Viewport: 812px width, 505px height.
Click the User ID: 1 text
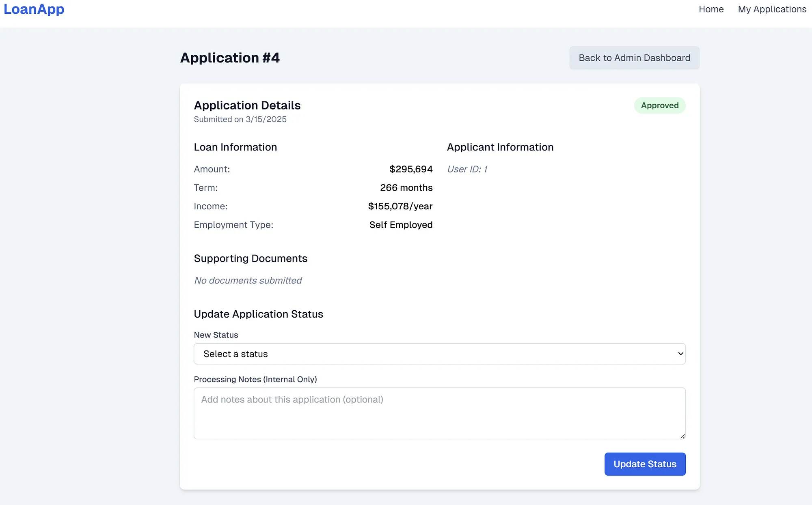467,169
